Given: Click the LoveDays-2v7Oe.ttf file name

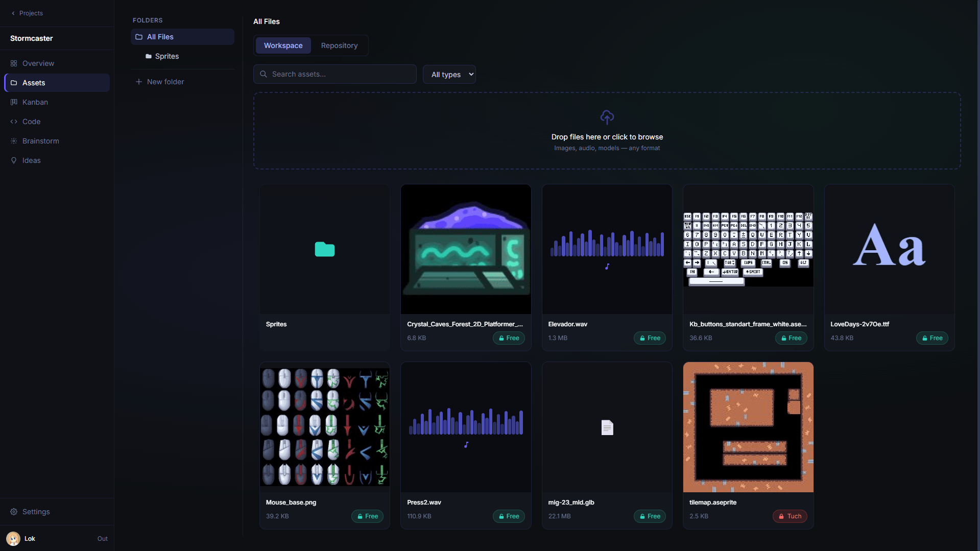Looking at the screenshot, I should pyautogui.click(x=859, y=324).
